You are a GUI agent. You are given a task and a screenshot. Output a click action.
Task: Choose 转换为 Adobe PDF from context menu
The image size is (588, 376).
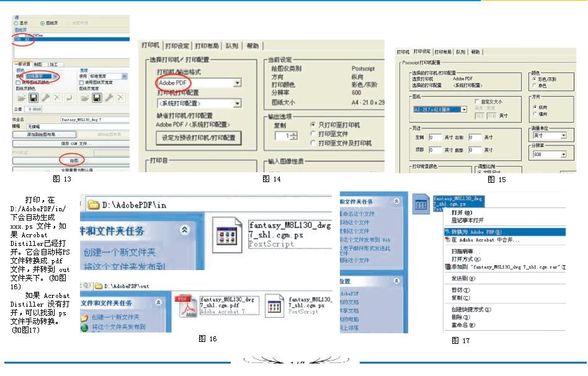(x=505, y=232)
